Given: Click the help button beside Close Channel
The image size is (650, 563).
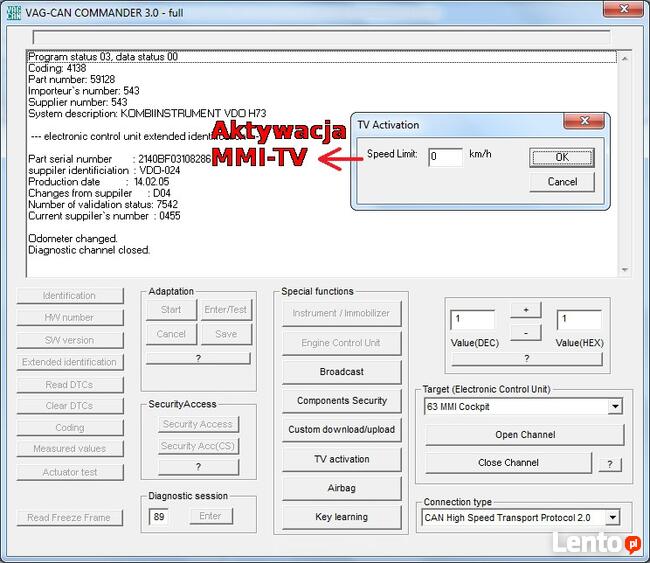Looking at the screenshot, I should point(608,464).
